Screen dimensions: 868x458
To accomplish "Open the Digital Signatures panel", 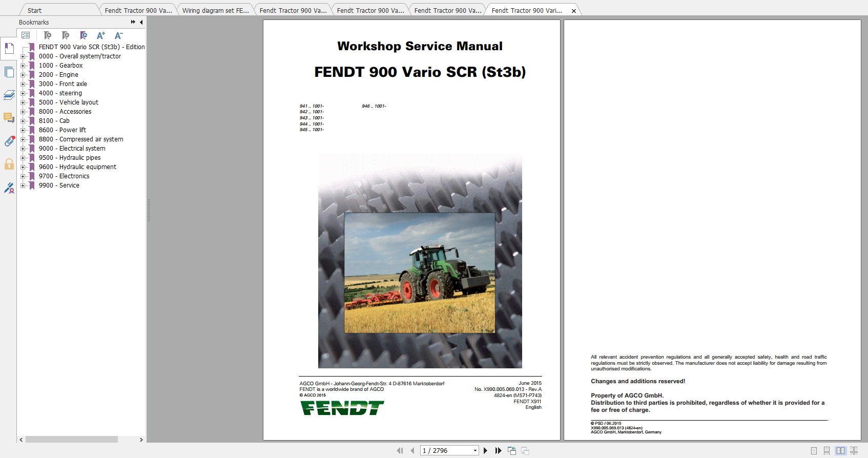I will (9, 188).
